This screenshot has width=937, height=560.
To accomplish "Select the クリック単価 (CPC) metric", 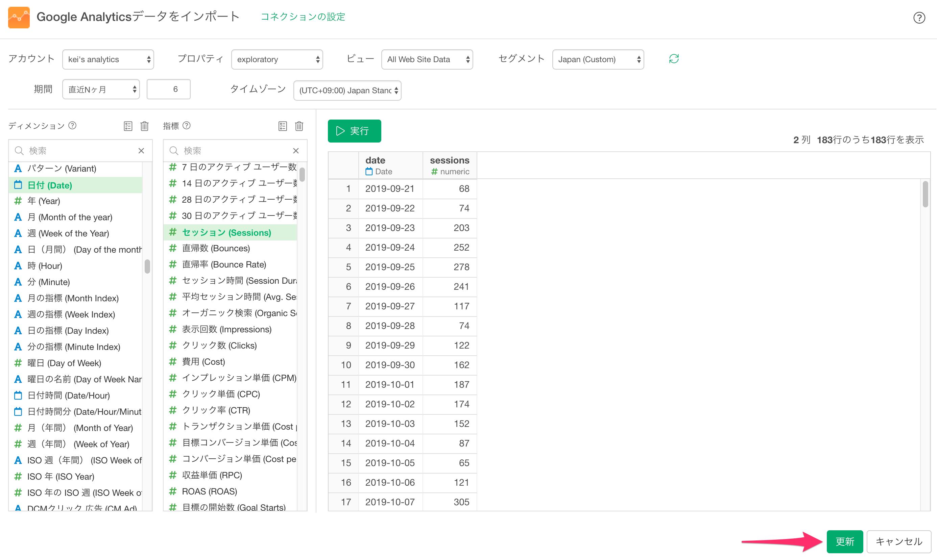I will coord(231,394).
